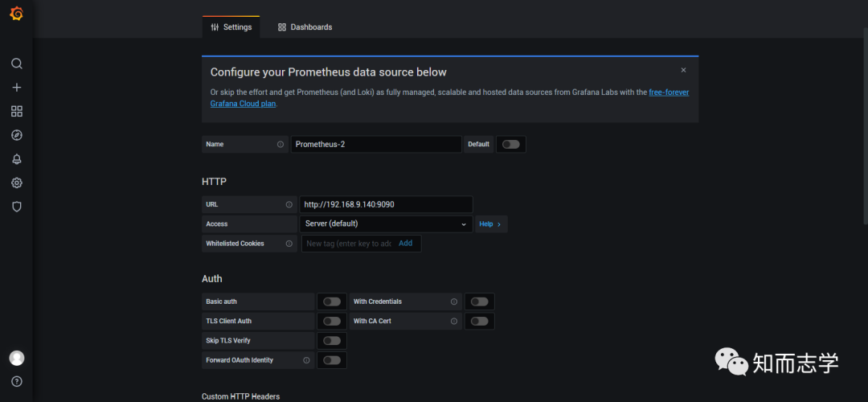Toggle the Default data source switch
868x402 pixels.
510,145
